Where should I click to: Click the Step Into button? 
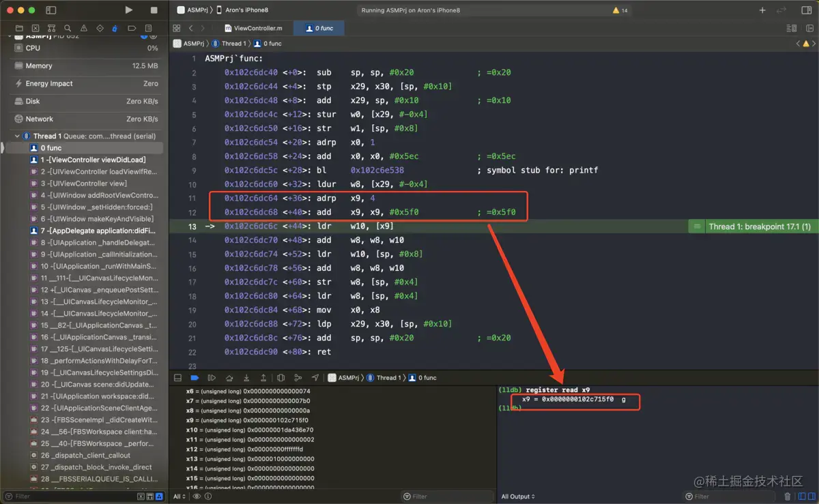pyautogui.click(x=246, y=377)
